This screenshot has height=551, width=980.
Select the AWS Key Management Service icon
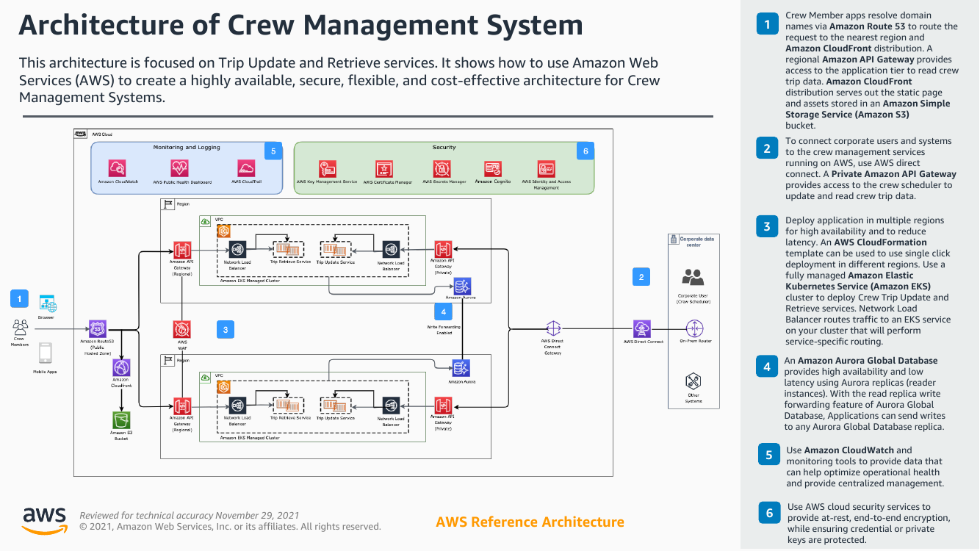click(327, 168)
